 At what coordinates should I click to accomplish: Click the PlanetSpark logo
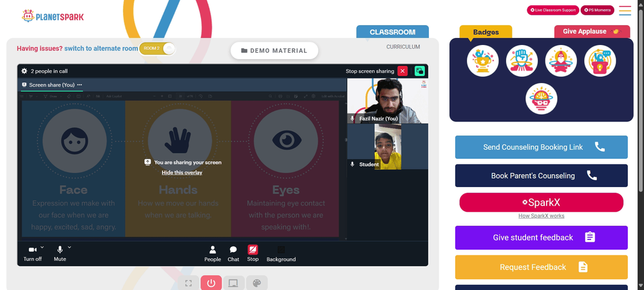[x=53, y=17]
